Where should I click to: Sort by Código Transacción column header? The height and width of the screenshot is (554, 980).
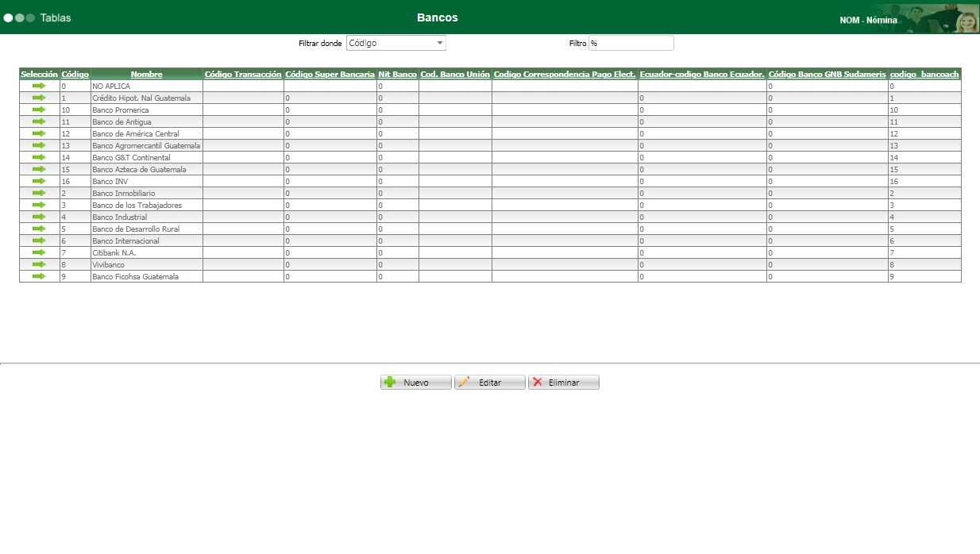(x=243, y=74)
